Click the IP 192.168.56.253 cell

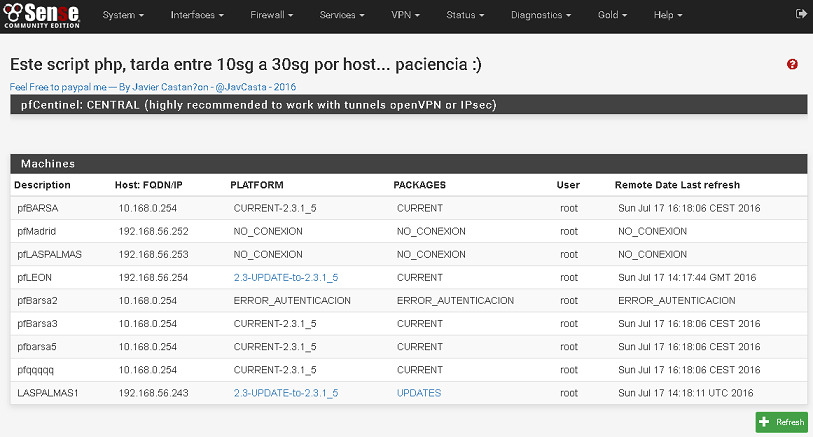click(x=153, y=255)
